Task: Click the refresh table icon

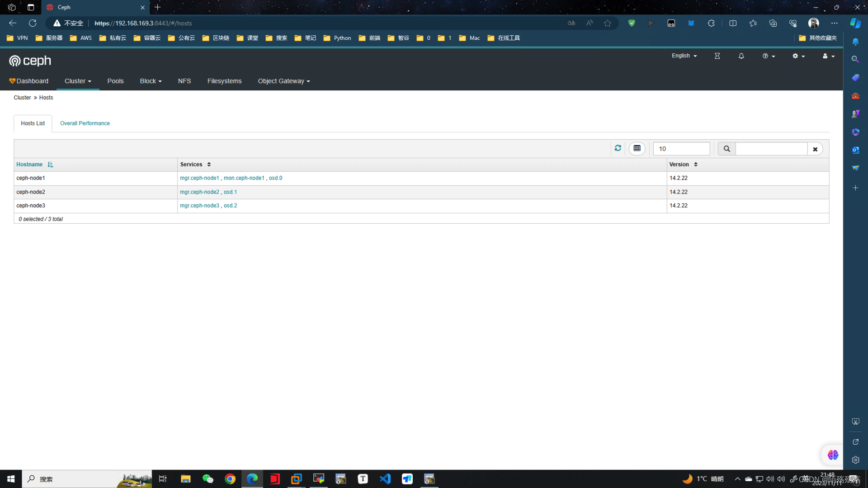Action: point(618,148)
